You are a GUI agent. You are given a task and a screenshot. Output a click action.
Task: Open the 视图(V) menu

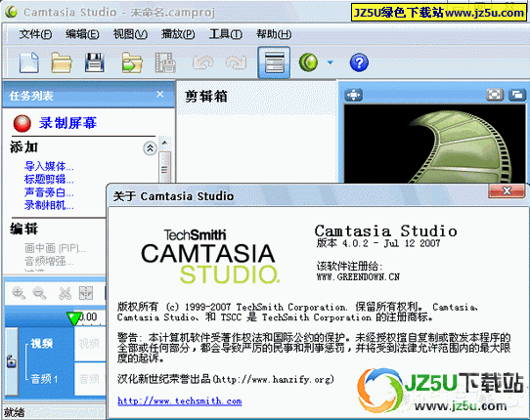point(130,34)
